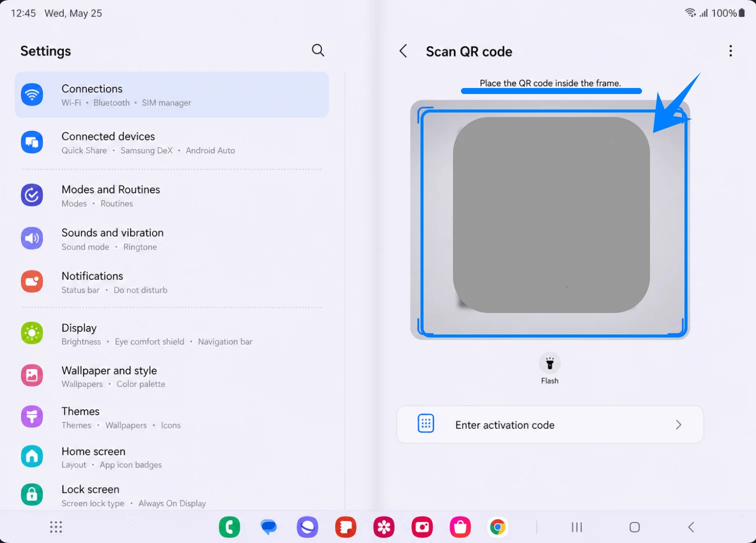Image resolution: width=756 pixels, height=543 pixels.
Task: Tap the Home screen house icon
Action: pyautogui.click(x=32, y=456)
